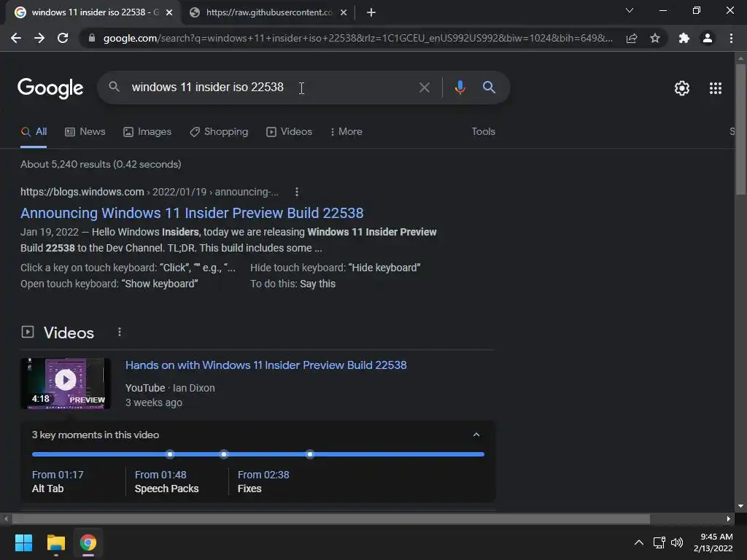Switch to the Videos tab

[x=289, y=132]
